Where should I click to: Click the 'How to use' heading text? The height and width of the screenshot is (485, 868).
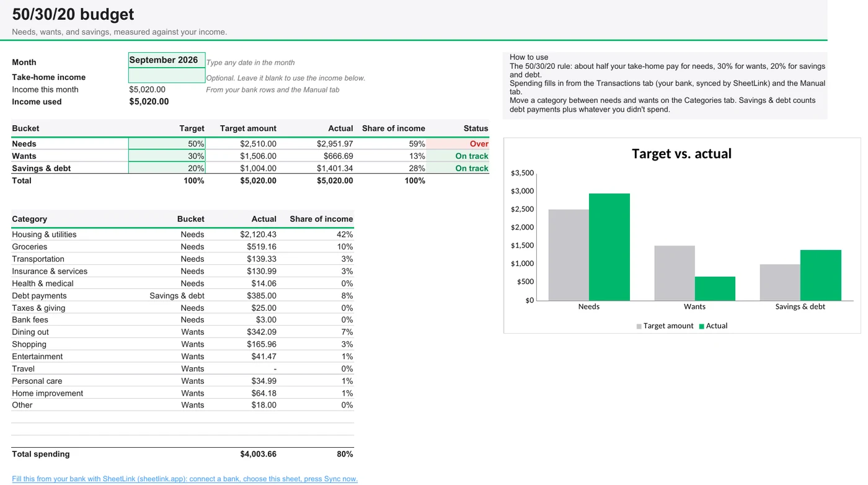(x=529, y=57)
